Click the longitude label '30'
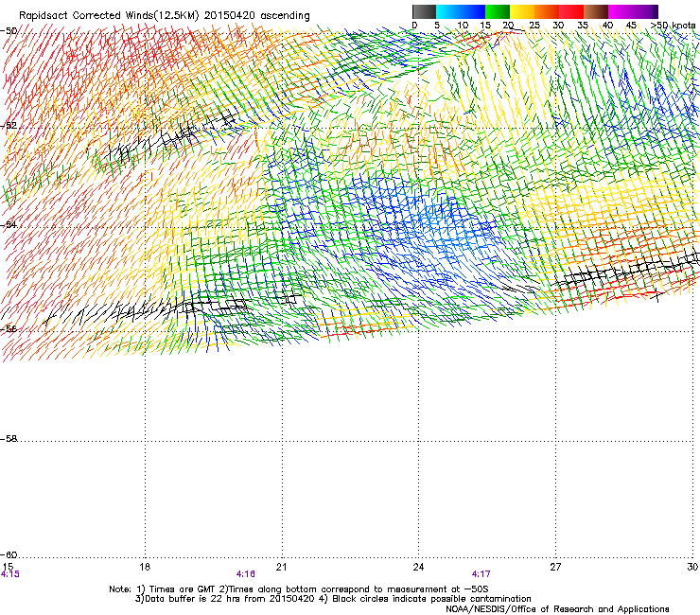This screenshot has width=700, height=615. coord(692,567)
